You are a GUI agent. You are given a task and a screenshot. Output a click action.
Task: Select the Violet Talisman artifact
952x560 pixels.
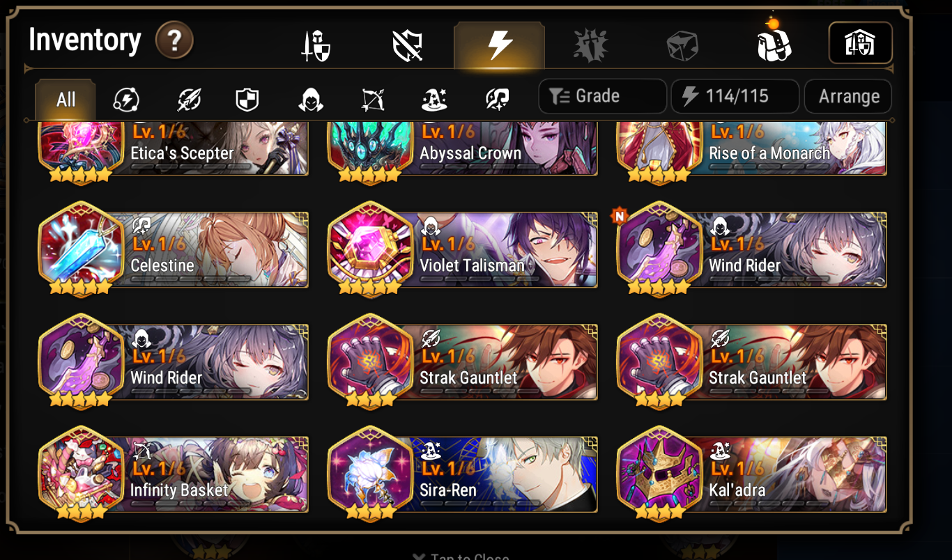(463, 249)
